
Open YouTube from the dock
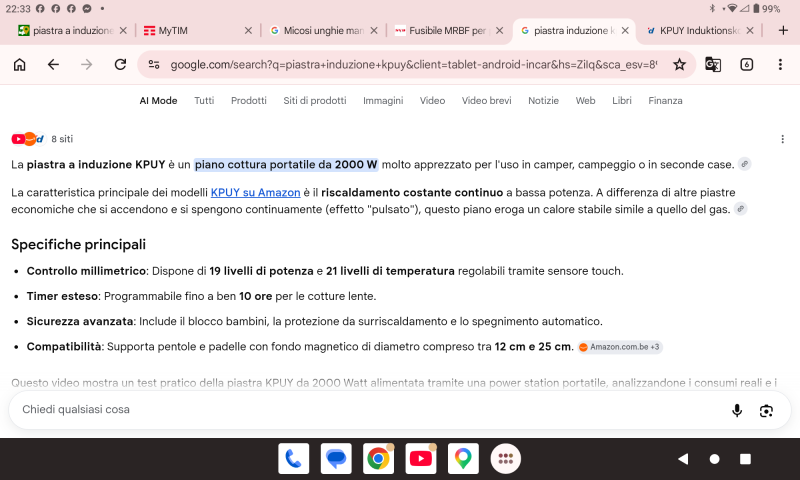coord(420,459)
